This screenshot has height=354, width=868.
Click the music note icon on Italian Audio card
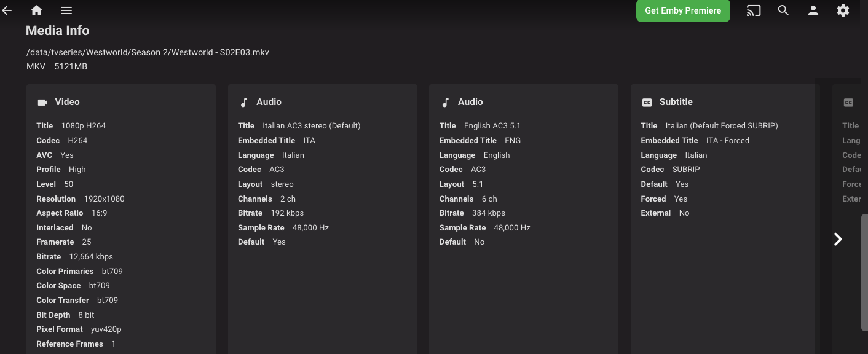244,103
